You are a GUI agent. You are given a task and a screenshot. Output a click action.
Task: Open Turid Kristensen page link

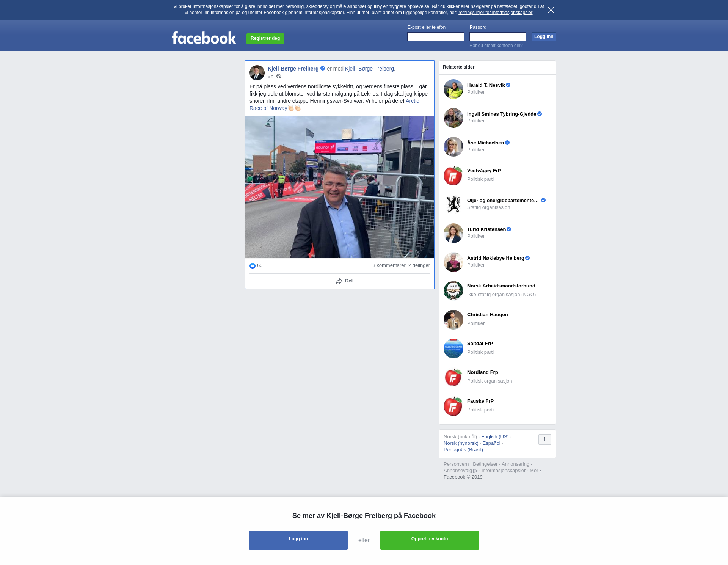(x=486, y=229)
